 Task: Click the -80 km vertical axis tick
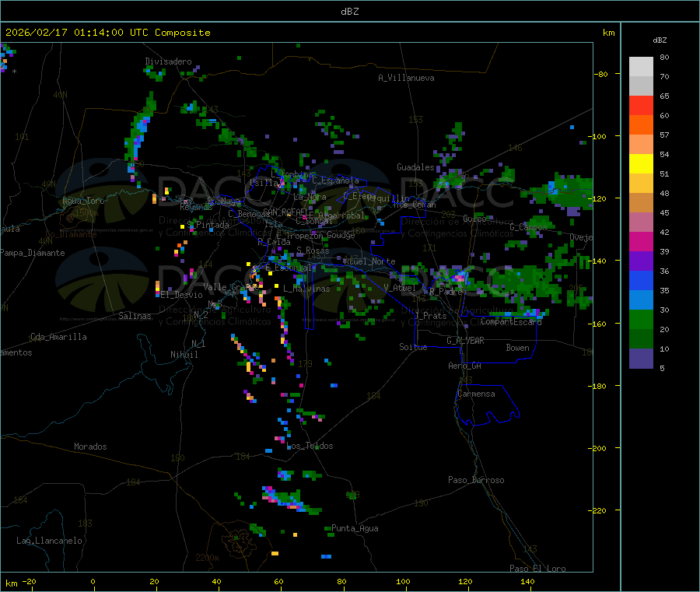(601, 74)
